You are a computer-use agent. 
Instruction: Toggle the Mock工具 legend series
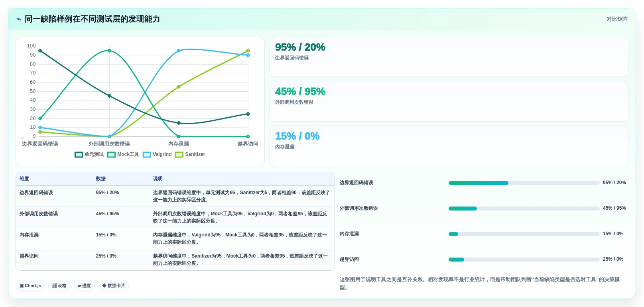pyautogui.click(x=123, y=155)
